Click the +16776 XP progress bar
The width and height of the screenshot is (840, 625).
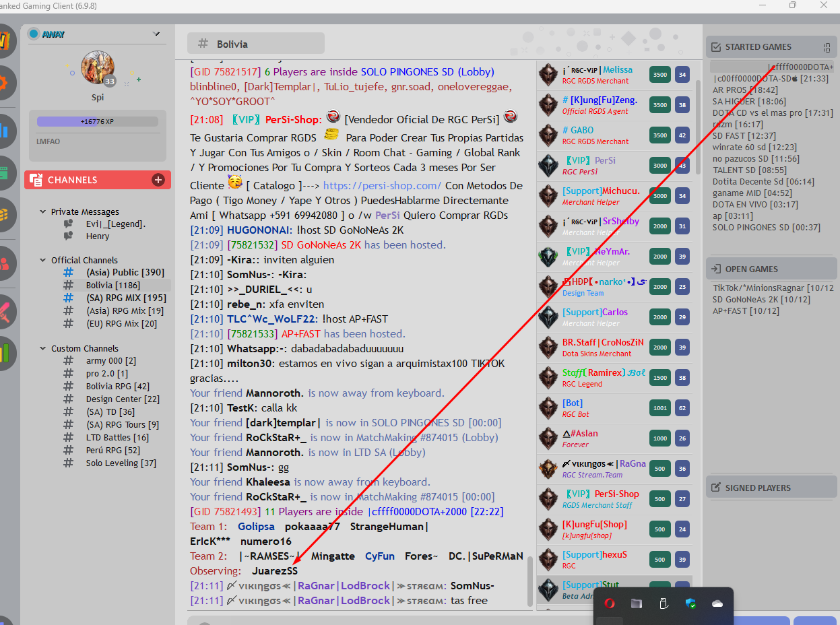(x=98, y=122)
